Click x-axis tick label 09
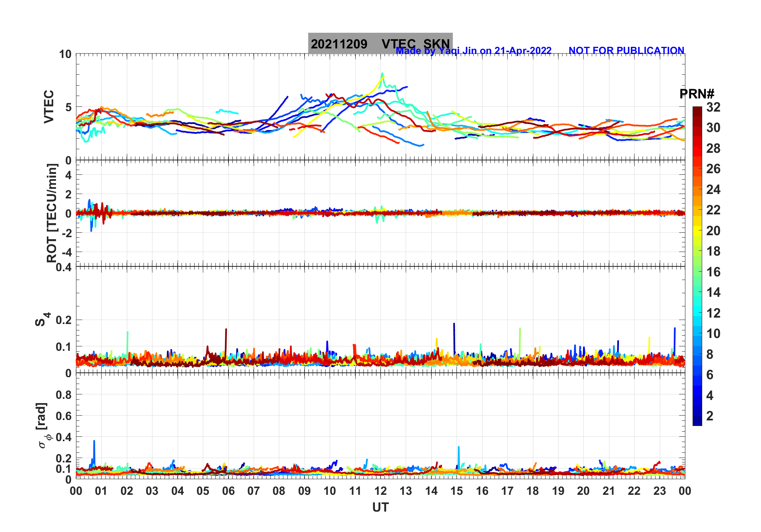This screenshot has width=761, height=532. (x=304, y=491)
